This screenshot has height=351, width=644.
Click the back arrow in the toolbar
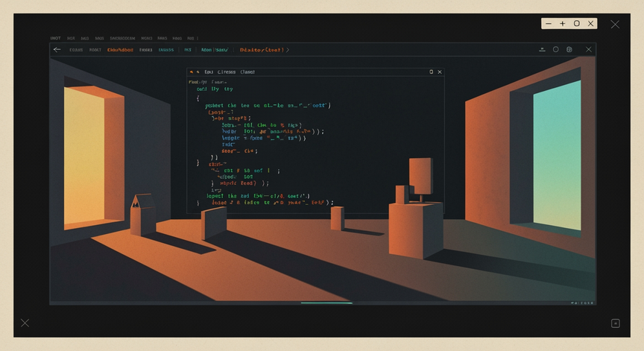coord(57,50)
